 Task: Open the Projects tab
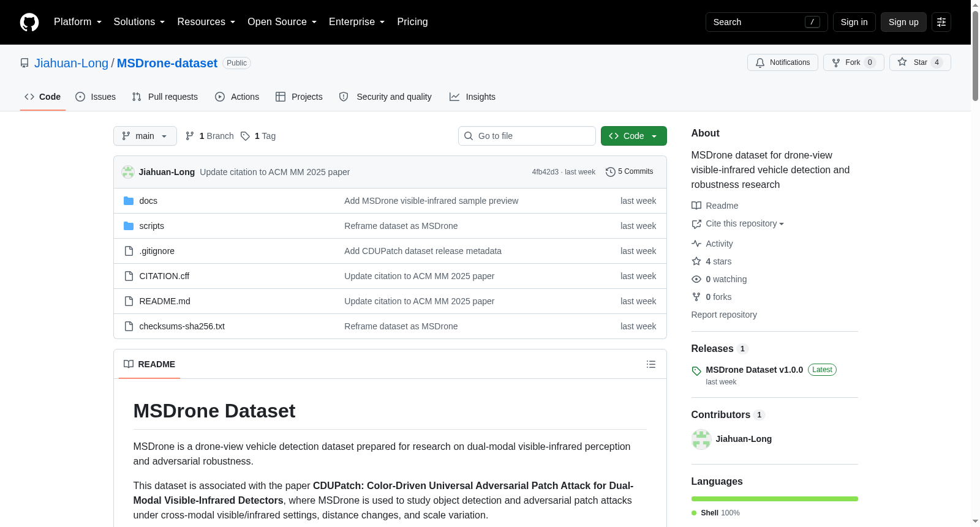click(299, 97)
